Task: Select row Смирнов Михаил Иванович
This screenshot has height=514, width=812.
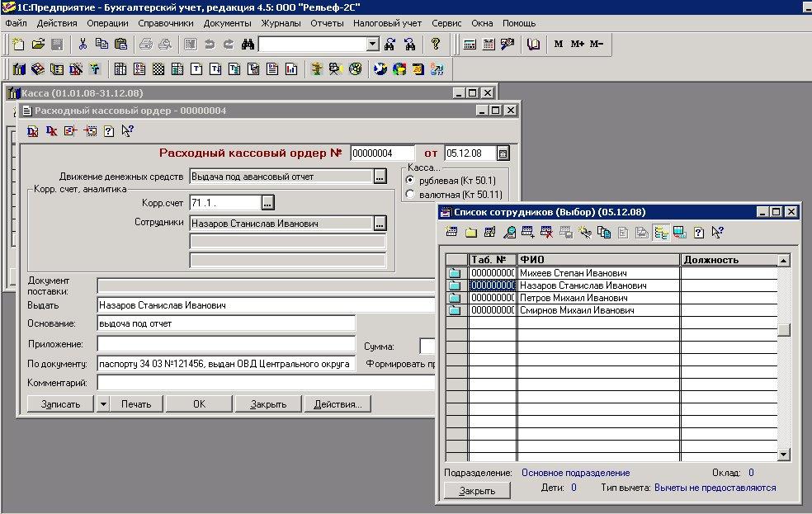Action: [612, 310]
